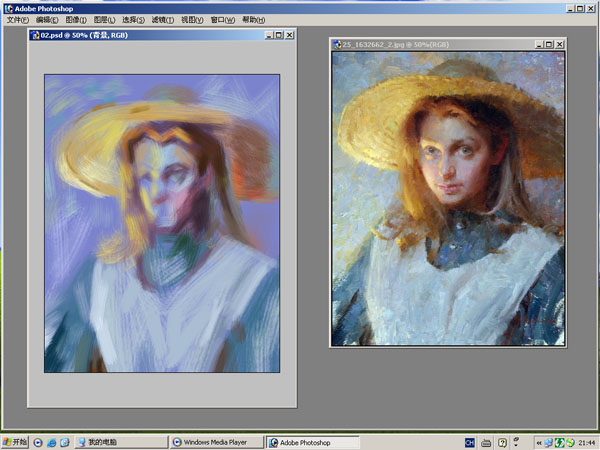Activate the 25_1632662_2.jpg document title bar
Screen dimensions: 600x450
tap(448, 44)
